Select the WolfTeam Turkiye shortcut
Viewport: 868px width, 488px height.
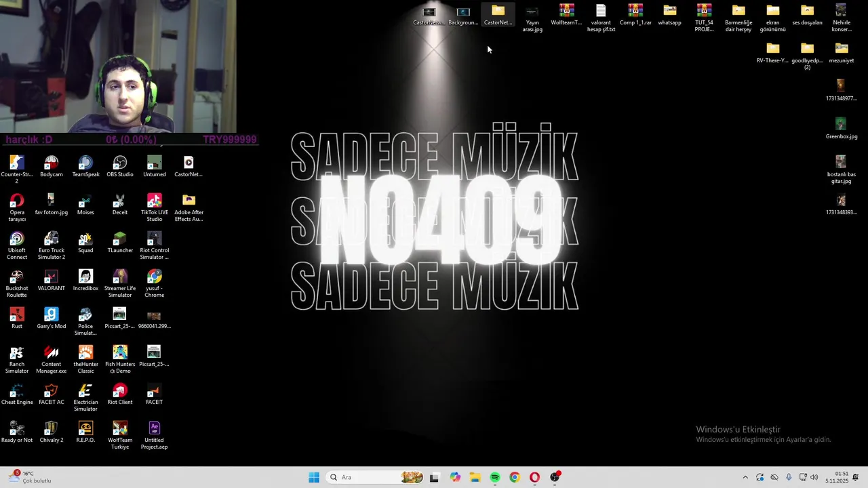coord(120,435)
